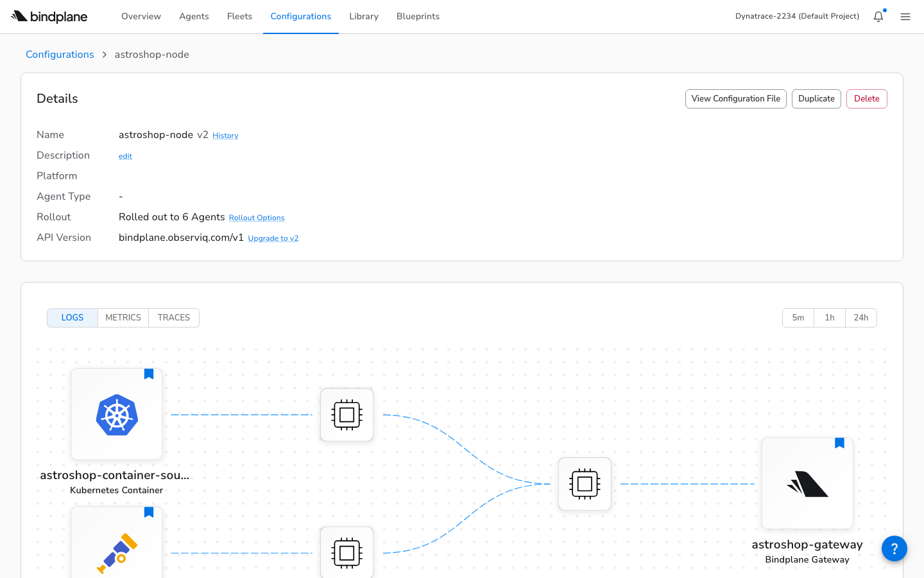Switch telemetry view to LOGS
Viewport: 924px width, 578px height.
tap(73, 318)
